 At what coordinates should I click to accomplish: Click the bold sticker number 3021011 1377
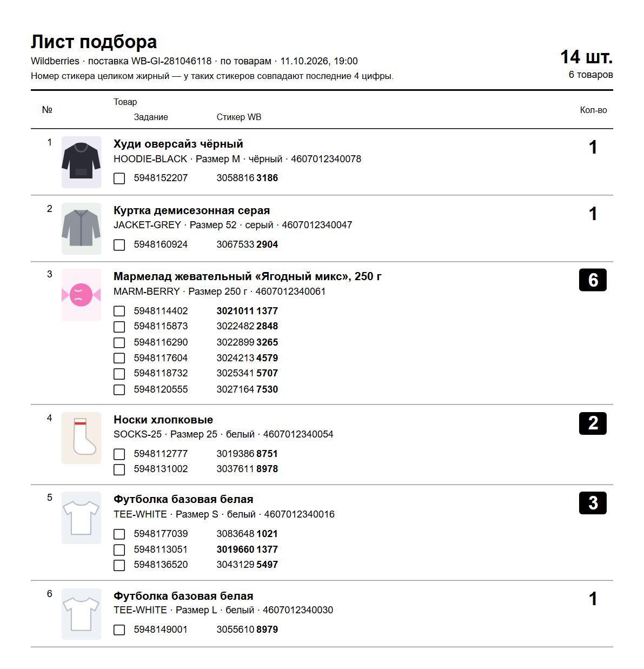[247, 311]
